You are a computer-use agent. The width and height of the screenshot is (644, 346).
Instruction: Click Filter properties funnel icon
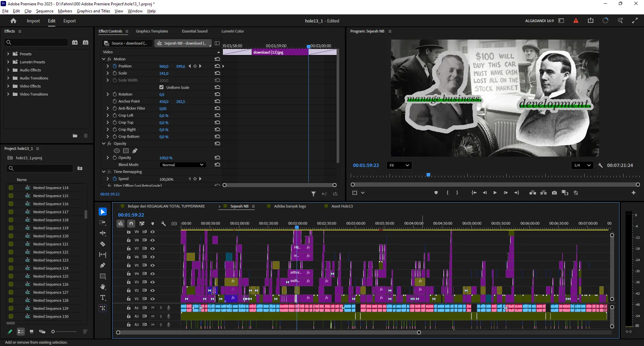(313, 194)
